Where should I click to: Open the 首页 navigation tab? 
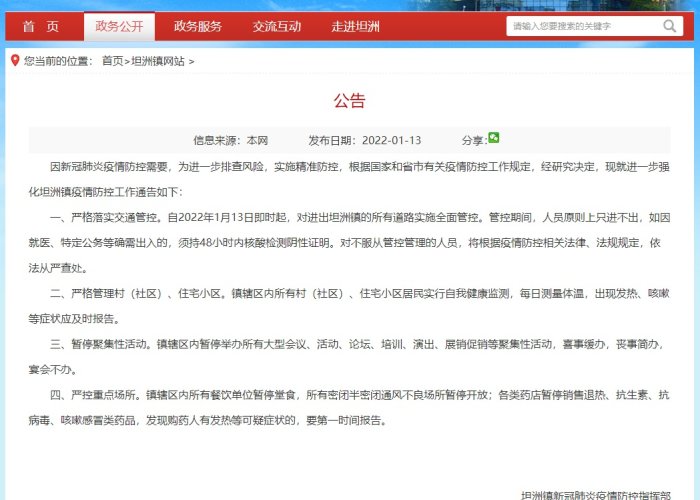click(x=41, y=27)
